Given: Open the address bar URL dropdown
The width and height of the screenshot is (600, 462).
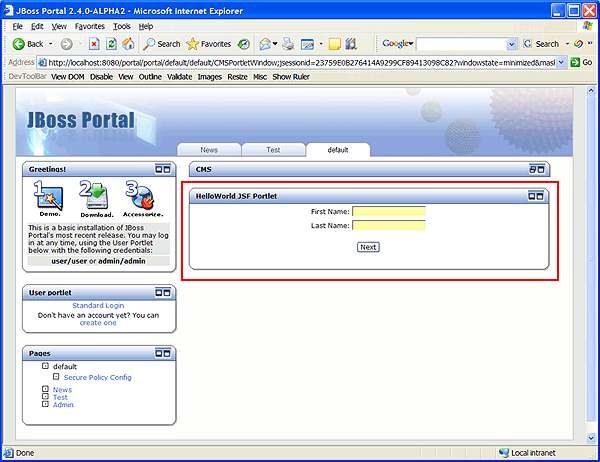Looking at the screenshot, I should 561,62.
